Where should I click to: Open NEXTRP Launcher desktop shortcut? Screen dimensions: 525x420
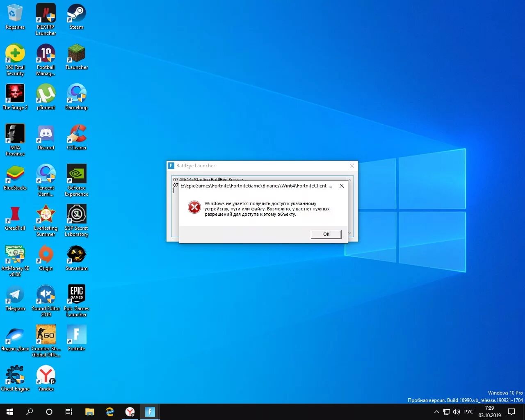pyautogui.click(x=46, y=19)
